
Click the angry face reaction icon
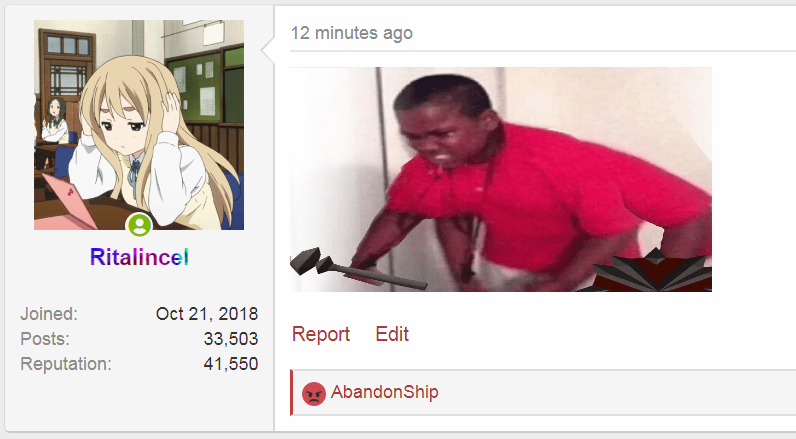[x=314, y=393]
